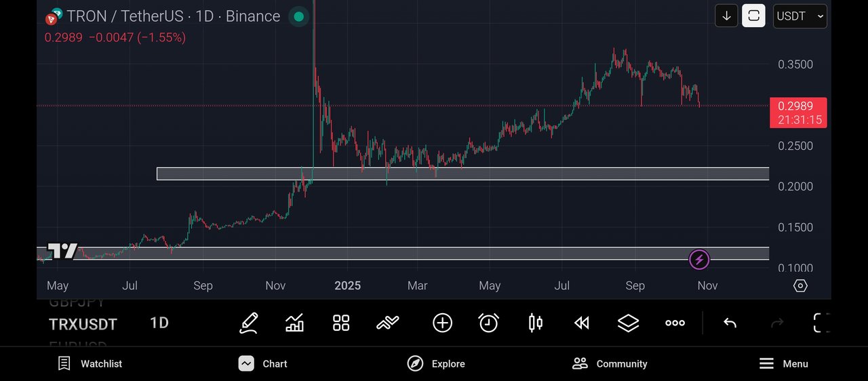The image size is (868, 381).
Task: Toggle the white rotate button at top
Action: coord(753,16)
